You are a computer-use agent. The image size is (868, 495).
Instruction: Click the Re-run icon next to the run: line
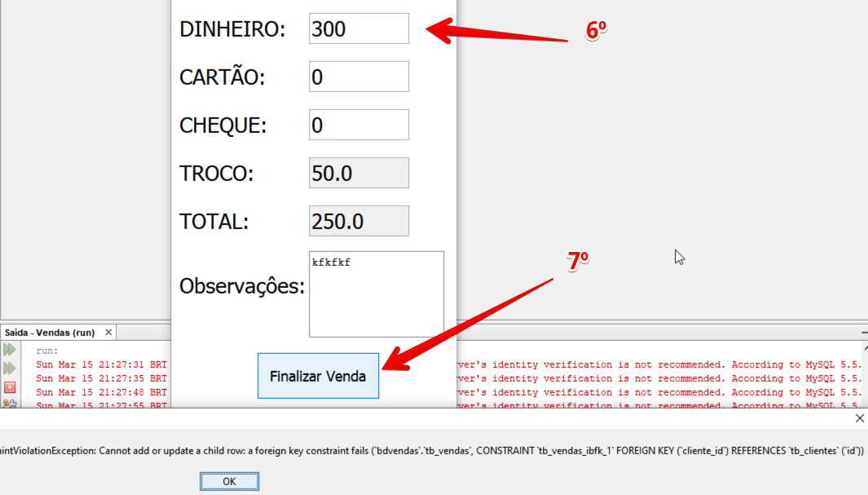pos(10,349)
